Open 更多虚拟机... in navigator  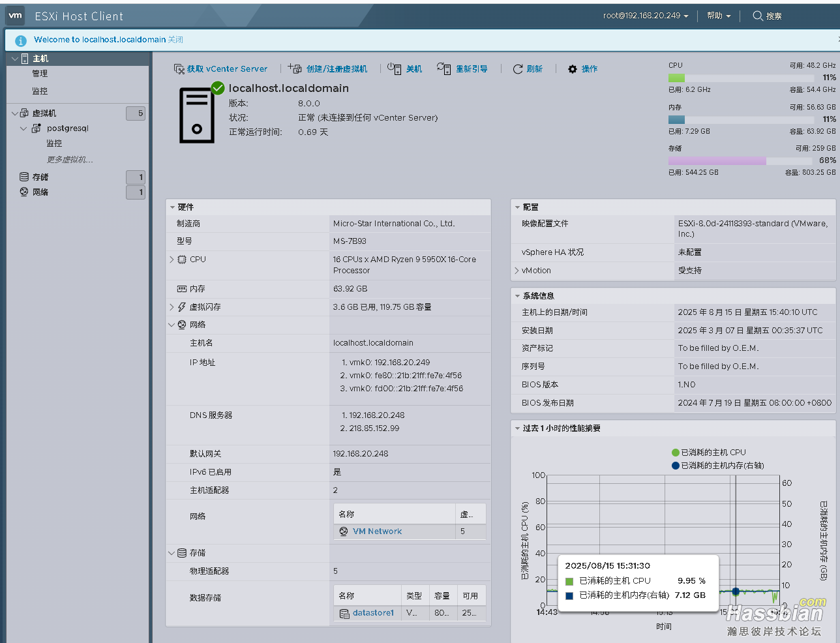[70, 160]
